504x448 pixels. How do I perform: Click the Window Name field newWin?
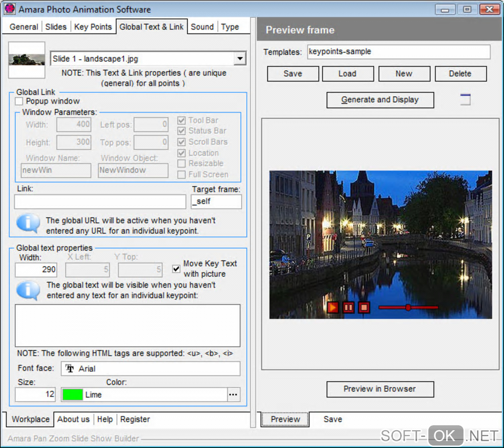point(56,170)
